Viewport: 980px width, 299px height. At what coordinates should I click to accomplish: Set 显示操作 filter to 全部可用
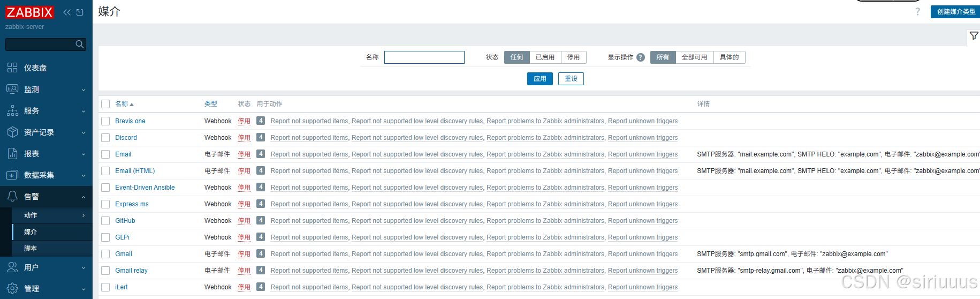point(694,57)
